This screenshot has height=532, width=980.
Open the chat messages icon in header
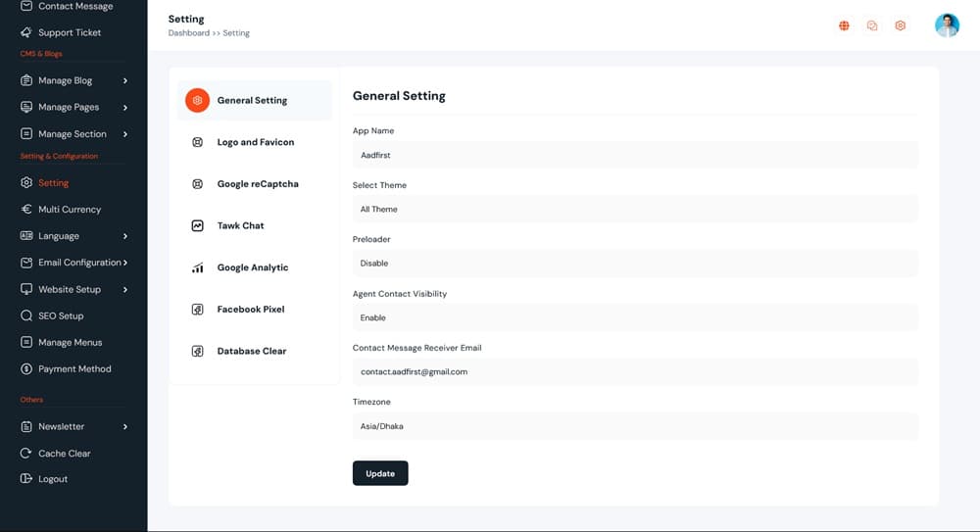tap(872, 25)
